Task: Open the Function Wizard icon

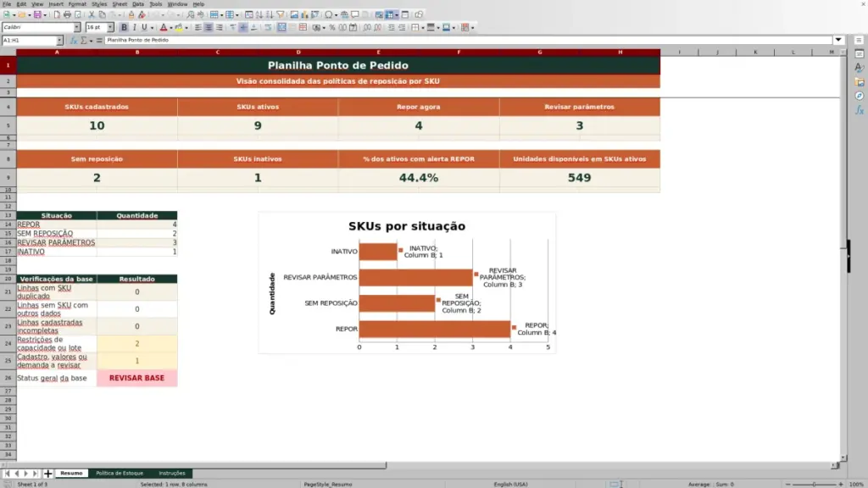Action: 73,41
